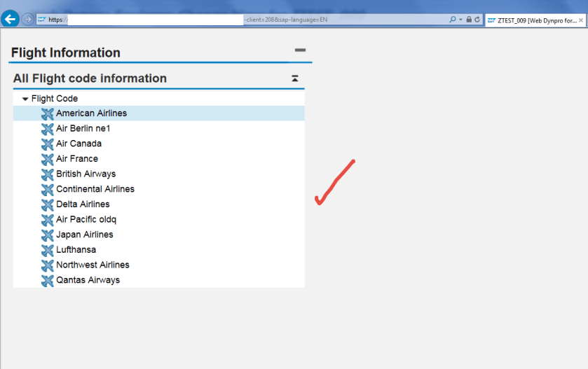Image resolution: width=588 pixels, height=369 pixels.
Task: Click the browser back arrow button
Action: click(10, 19)
